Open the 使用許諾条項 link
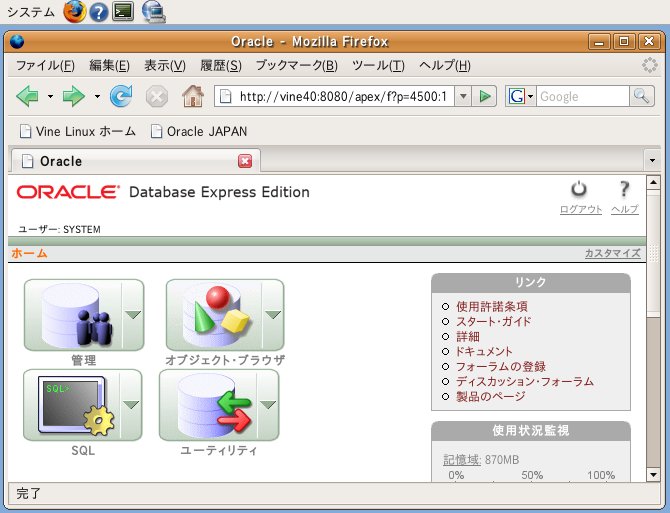Screen dimensions: 670x513 (492, 306)
